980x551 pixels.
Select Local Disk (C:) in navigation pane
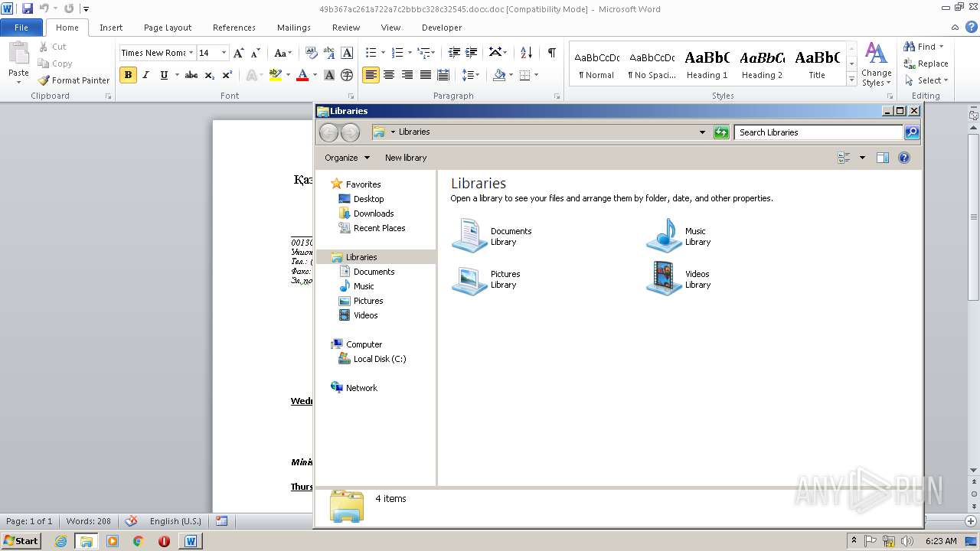(x=380, y=359)
